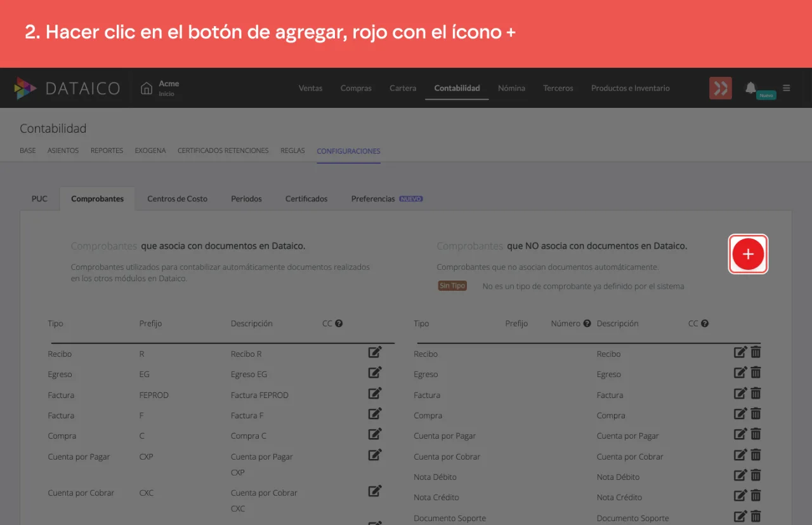Edit the Egreso EG comprobante
Image resolution: width=812 pixels, height=525 pixels.
tap(375, 373)
